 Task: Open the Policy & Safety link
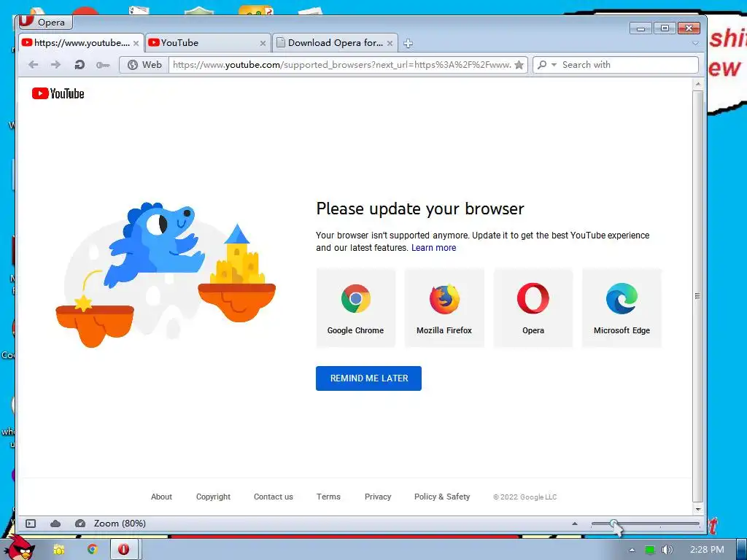442,497
